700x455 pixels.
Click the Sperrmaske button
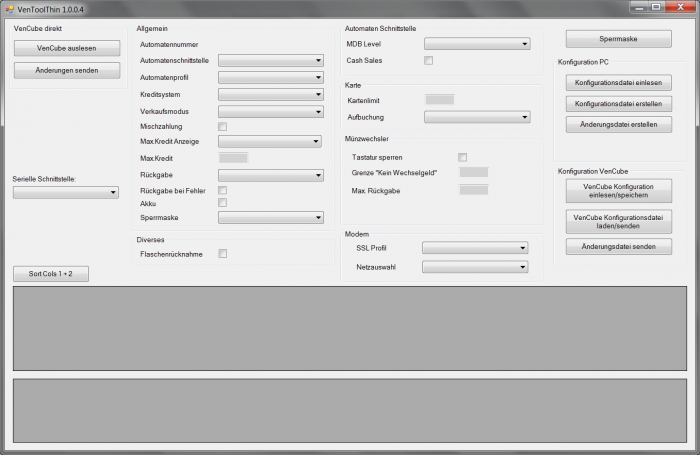pos(618,40)
